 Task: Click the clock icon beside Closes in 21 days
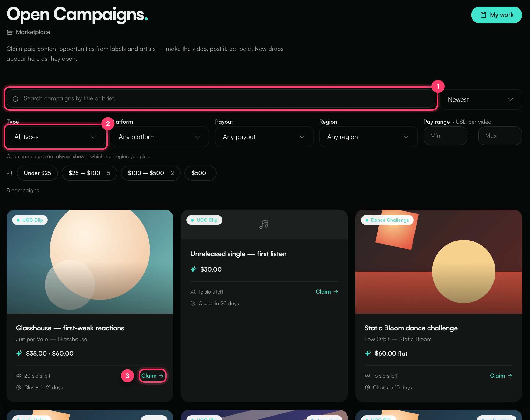(19, 387)
